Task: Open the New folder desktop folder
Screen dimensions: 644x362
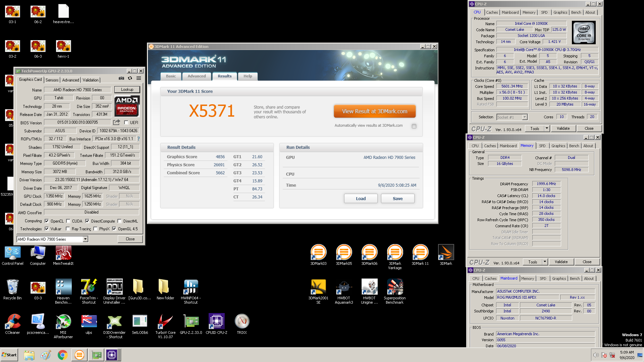Action: [x=165, y=290]
